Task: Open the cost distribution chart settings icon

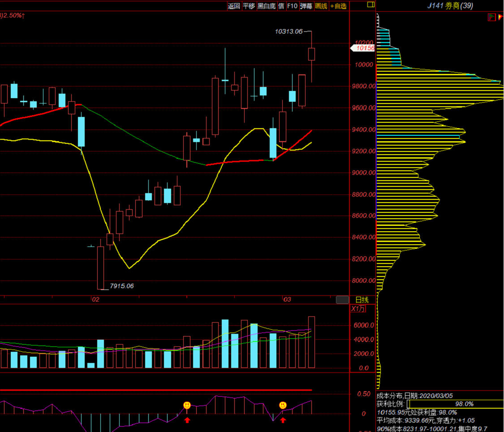Action: tap(491, 17)
